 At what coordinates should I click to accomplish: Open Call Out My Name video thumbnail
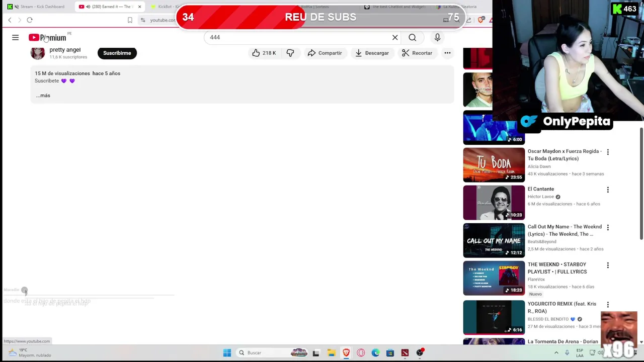coord(494,240)
